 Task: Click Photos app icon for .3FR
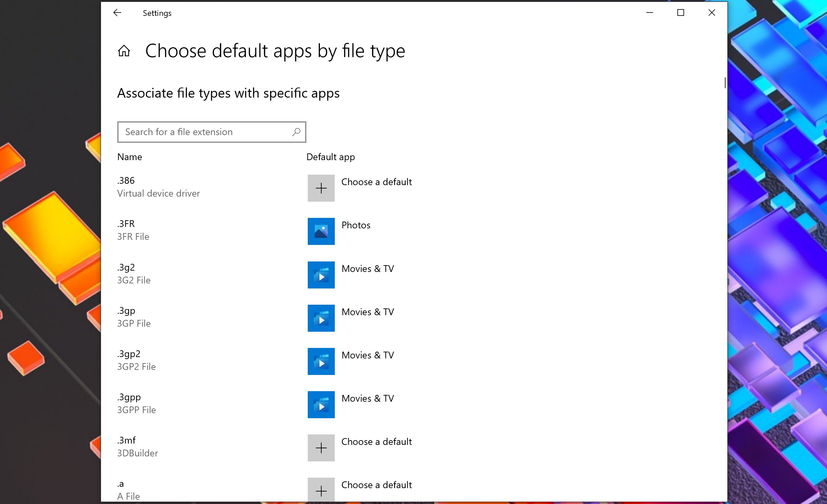click(321, 231)
